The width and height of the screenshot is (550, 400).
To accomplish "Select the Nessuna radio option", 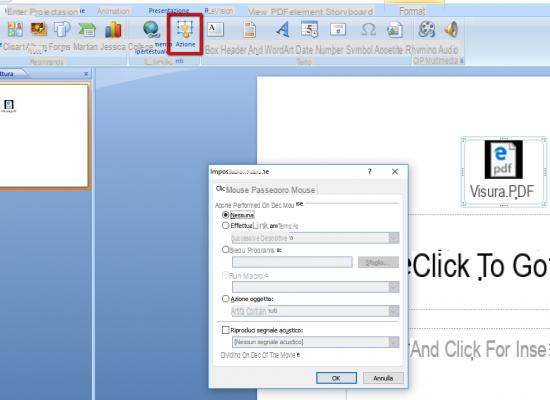I will pyautogui.click(x=226, y=215).
